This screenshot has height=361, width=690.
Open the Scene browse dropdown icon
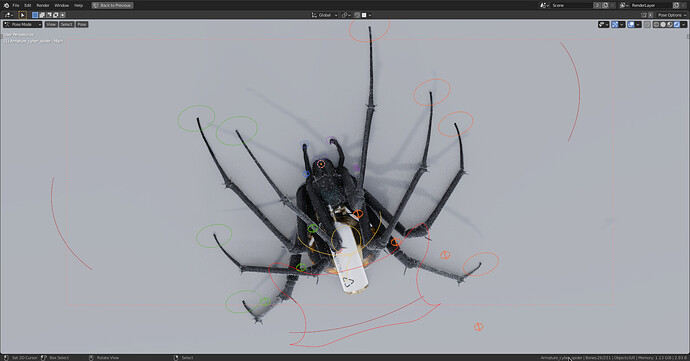[545, 5]
